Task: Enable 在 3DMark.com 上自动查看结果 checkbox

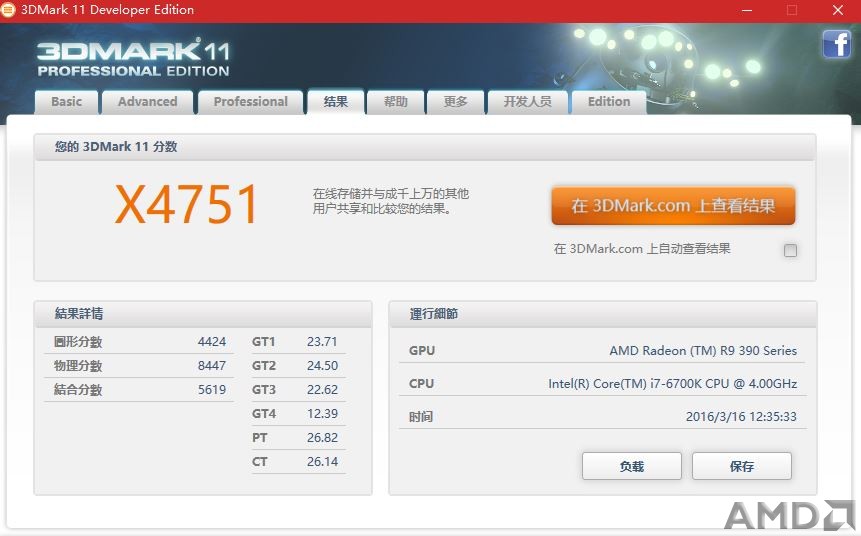Action: 790,250
